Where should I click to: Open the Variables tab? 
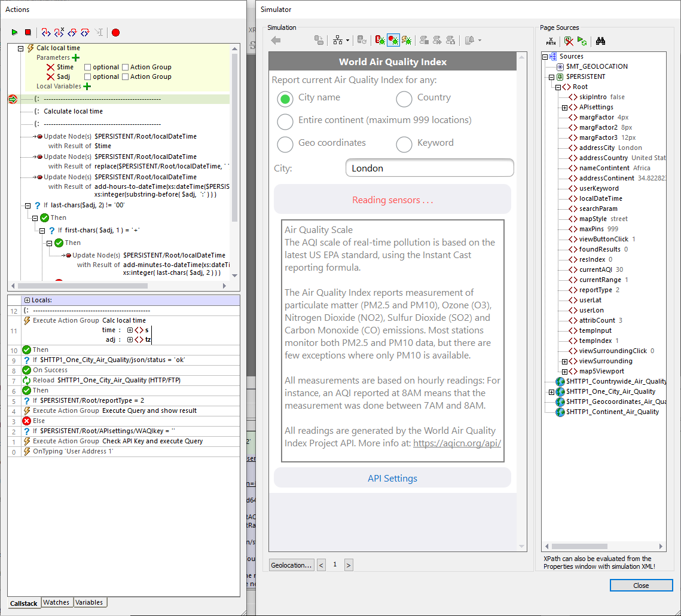pyautogui.click(x=90, y=603)
